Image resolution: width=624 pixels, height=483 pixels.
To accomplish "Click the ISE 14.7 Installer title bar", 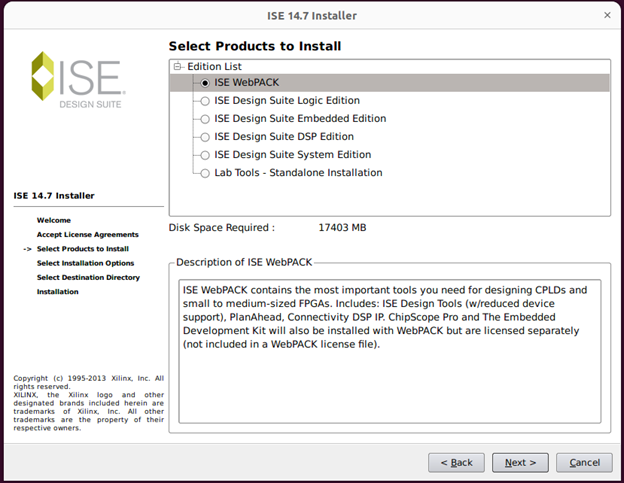I will click(x=312, y=16).
